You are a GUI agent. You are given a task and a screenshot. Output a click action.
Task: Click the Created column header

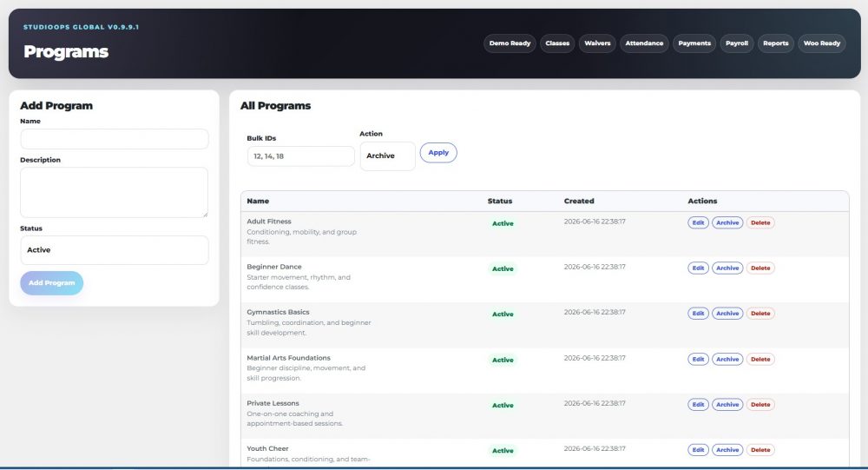point(579,202)
